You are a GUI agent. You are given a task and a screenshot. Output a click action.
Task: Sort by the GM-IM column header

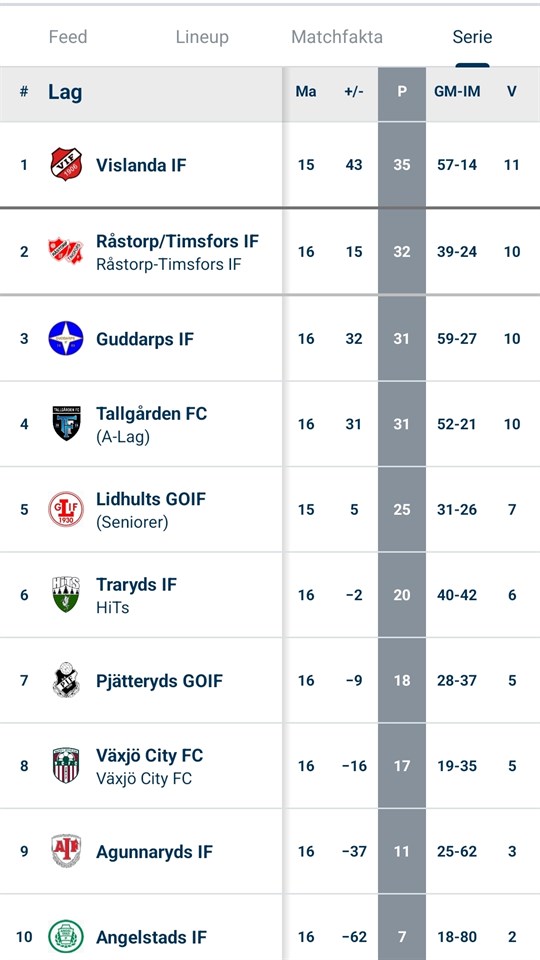[457, 92]
